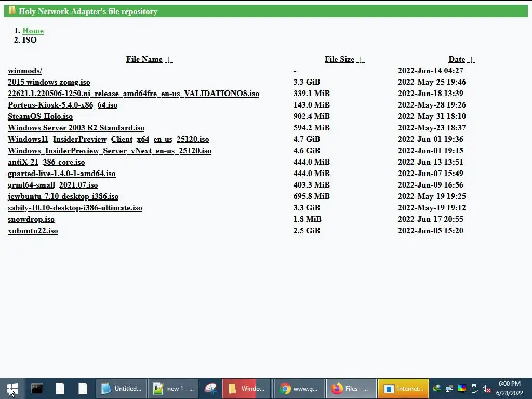Go to the Home breadcrumb link

pyautogui.click(x=33, y=31)
